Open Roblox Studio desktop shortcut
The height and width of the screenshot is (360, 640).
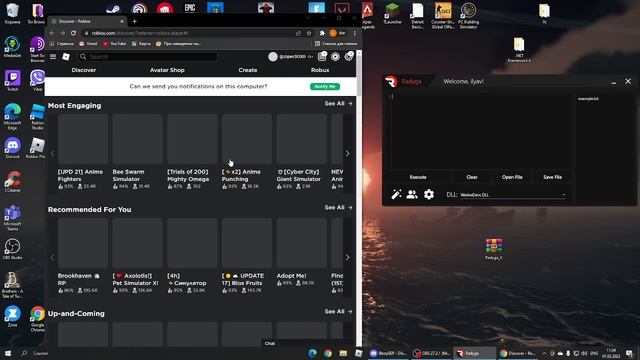coord(38,117)
